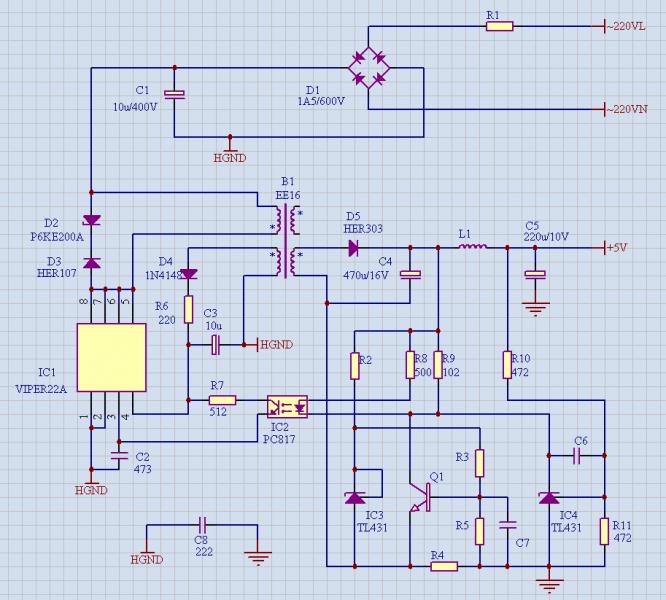
Task: Click the PC817 optocoupler IC2 symbol
Action: (x=287, y=407)
